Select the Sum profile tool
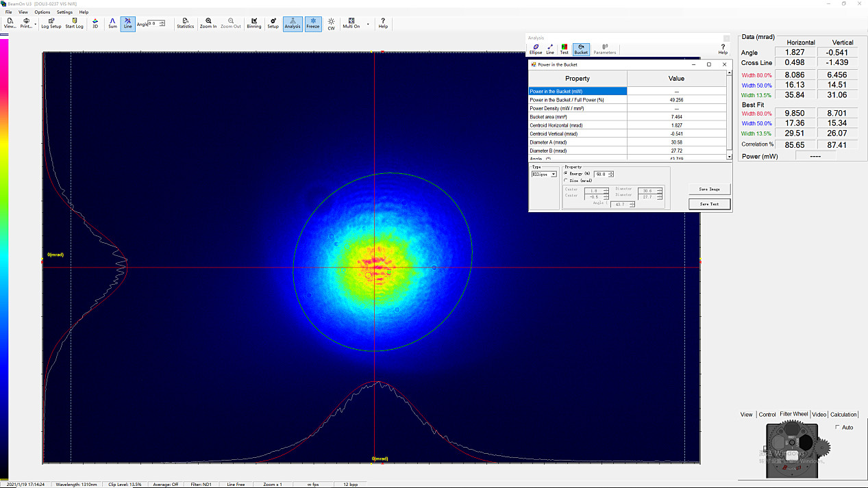This screenshot has width=868, height=488. click(112, 23)
